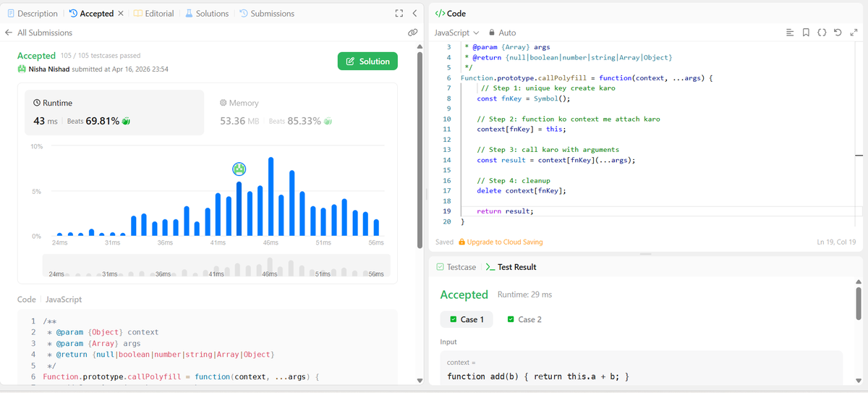Go back using the All Submissions arrow
The image size is (868, 393).
[9, 33]
